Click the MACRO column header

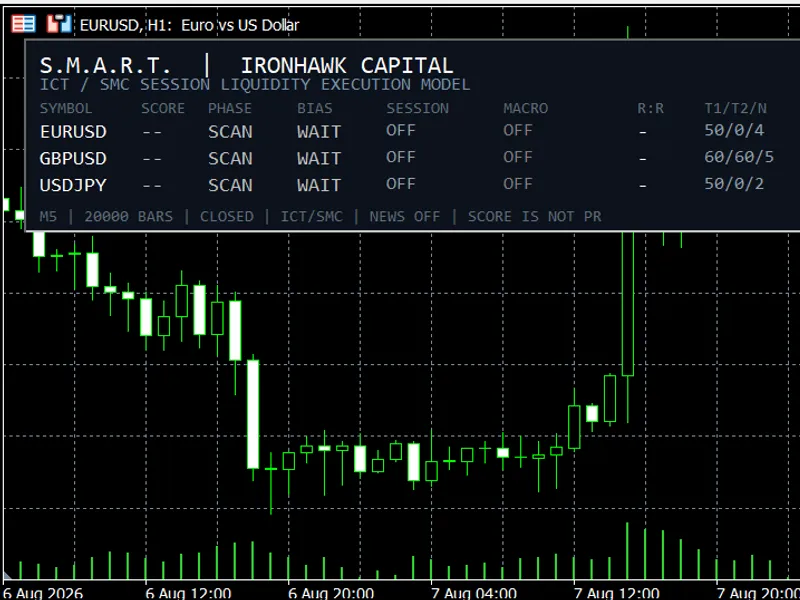click(x=526, y=108)
